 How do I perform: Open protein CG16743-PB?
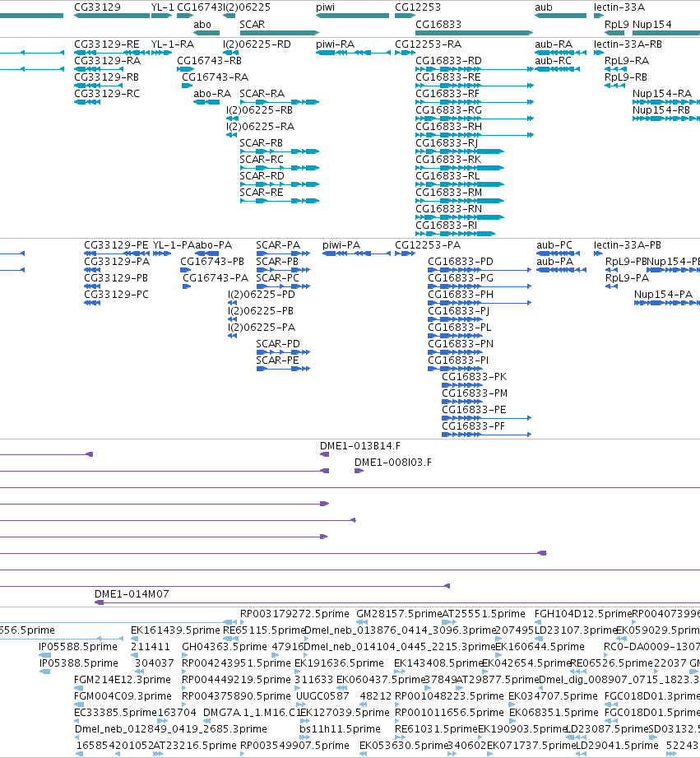click(x=212, y=262)
